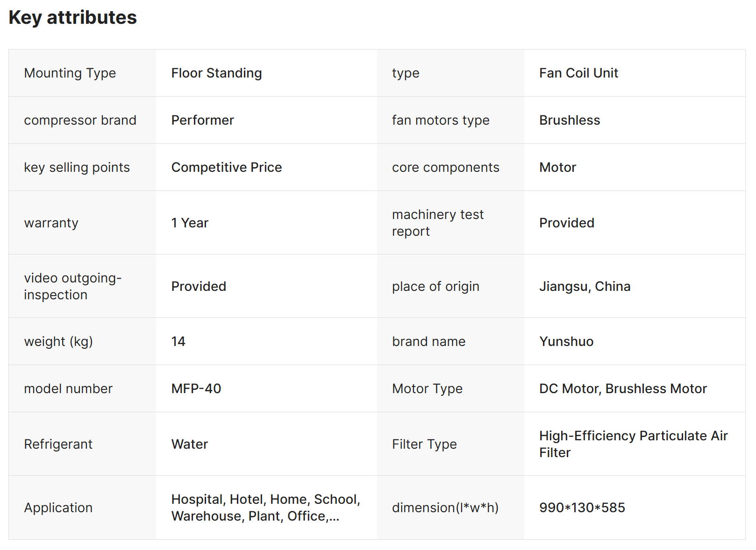This screenshot has height=550, width=756.
Task: Click the machinery test report label
Action: pyautogui.click(x=437, y=223)
